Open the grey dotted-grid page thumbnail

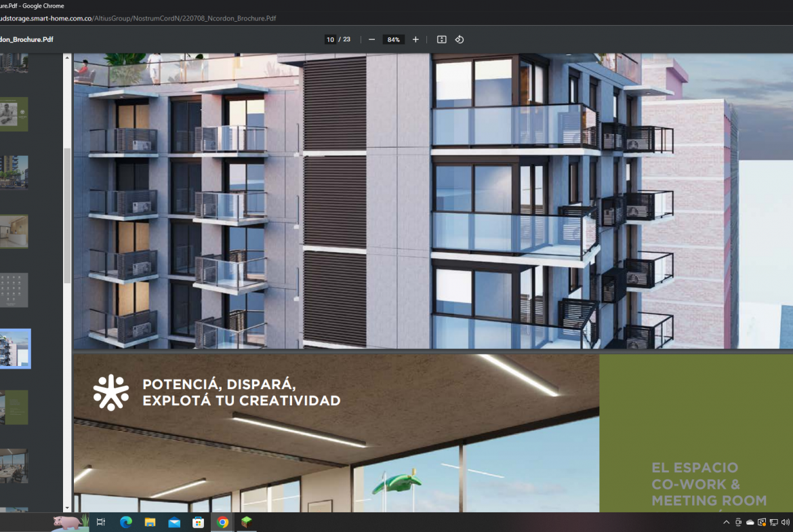14,290
